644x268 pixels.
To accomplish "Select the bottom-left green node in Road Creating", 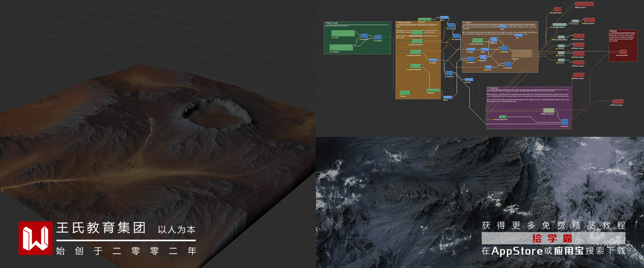I will [x=405, y=92].
